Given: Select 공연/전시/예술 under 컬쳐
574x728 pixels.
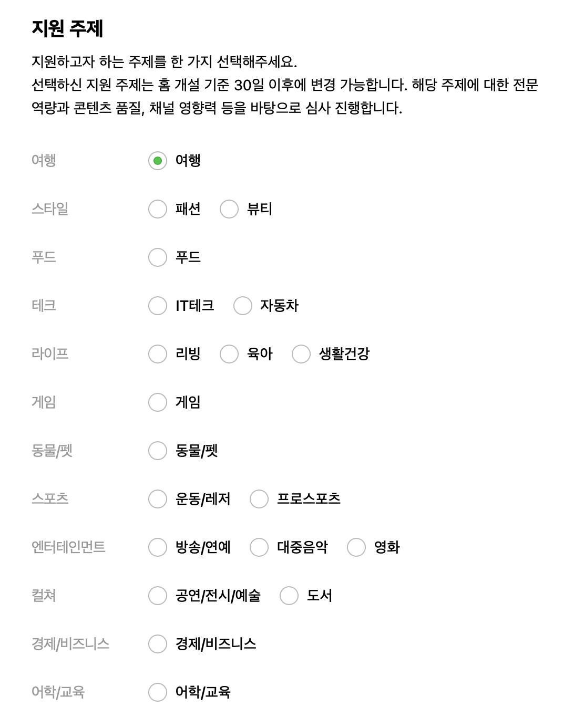Looking at the screenshot, I should click(x=157, y=596).
